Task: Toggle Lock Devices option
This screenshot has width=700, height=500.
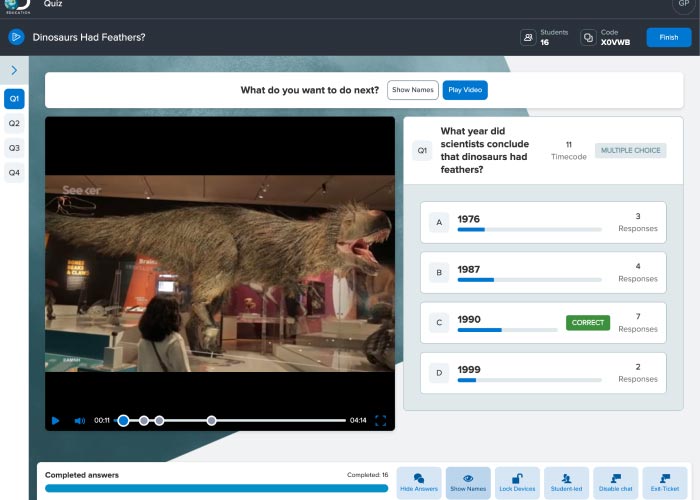Action: point(517,483)
